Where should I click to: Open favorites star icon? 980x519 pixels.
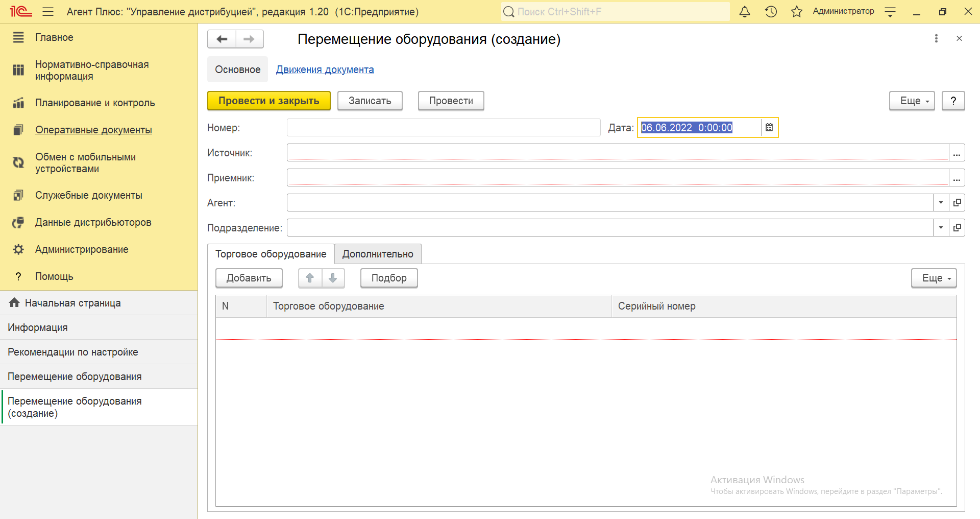tap(797, 12)
